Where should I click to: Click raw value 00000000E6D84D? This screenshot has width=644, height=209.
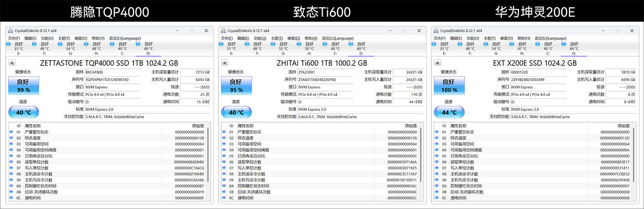point(189,162)
